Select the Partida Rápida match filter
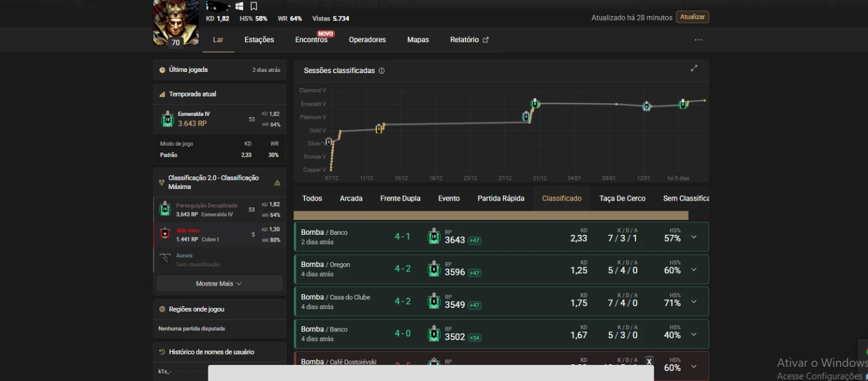 501,198
